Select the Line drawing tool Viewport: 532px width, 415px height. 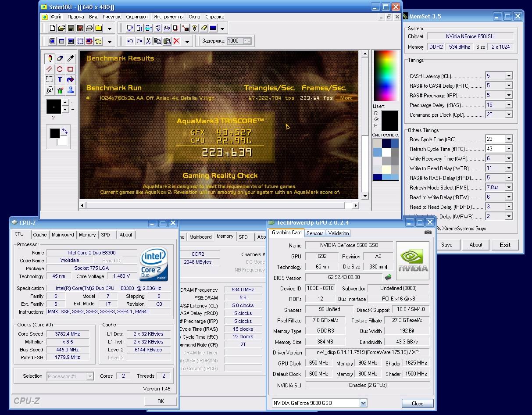[x=49, y=69]
